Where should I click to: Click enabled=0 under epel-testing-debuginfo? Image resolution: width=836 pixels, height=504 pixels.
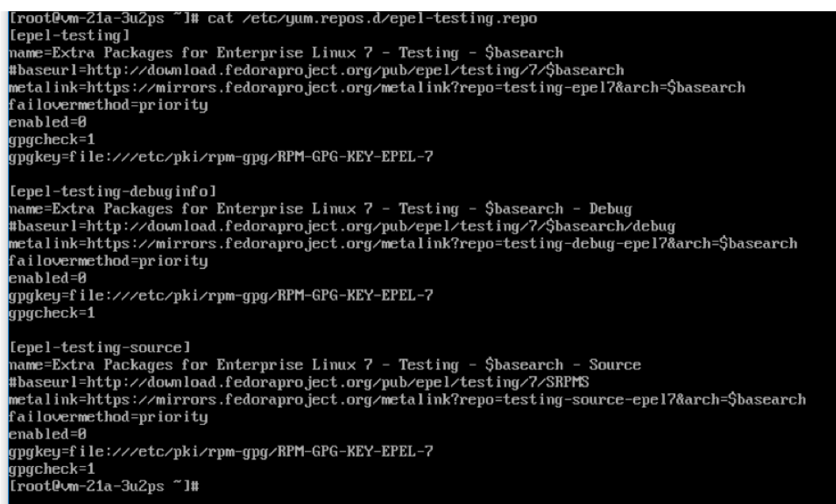(47, 278)
